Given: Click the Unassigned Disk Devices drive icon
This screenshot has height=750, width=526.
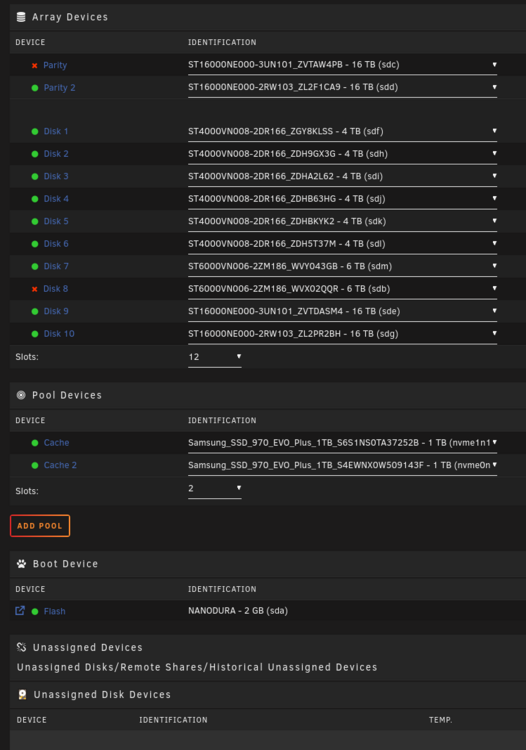Looking at the screenshot, I should (22, 695).
